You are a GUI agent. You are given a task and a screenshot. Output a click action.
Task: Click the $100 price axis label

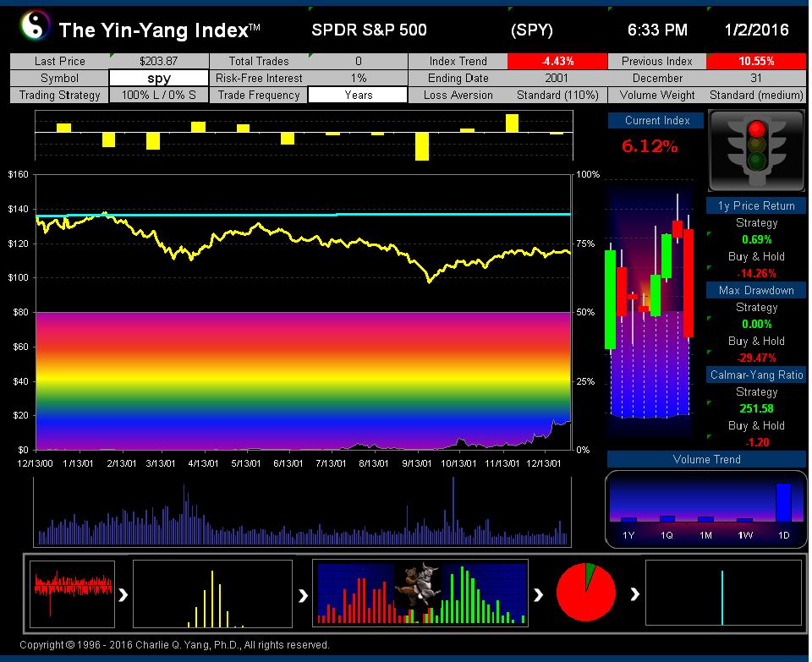point(18,277)
